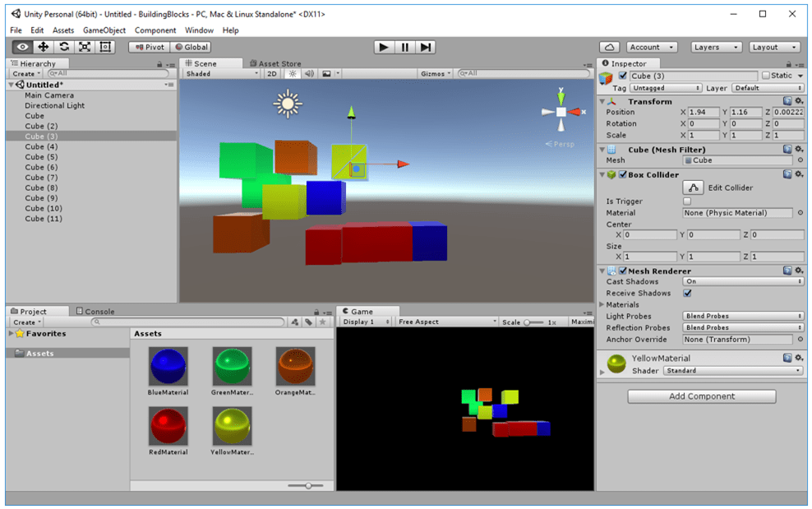Open the GameObject menu
The width and height of the screenshot is (812, 509).
pos(104,30)
